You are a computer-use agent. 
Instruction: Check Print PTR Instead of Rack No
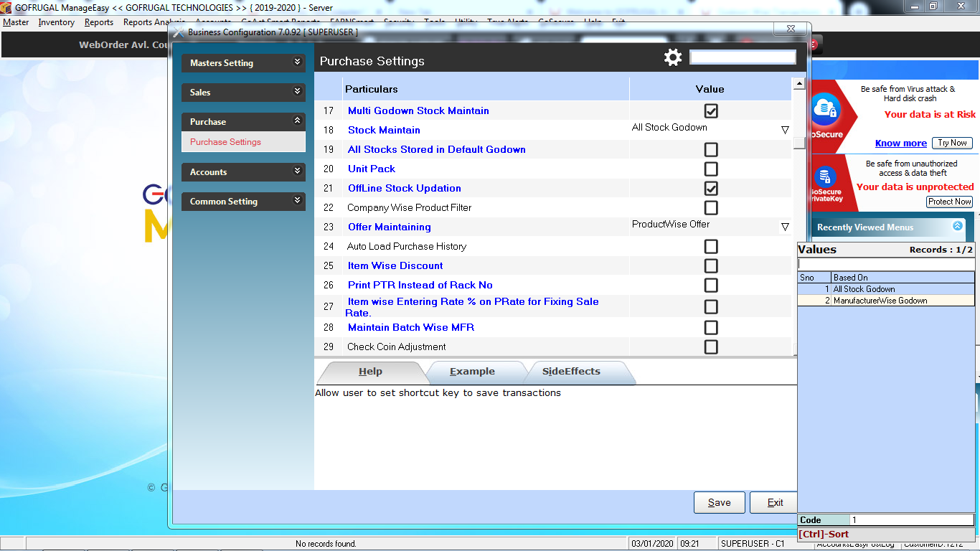click(x=711, y=286)
